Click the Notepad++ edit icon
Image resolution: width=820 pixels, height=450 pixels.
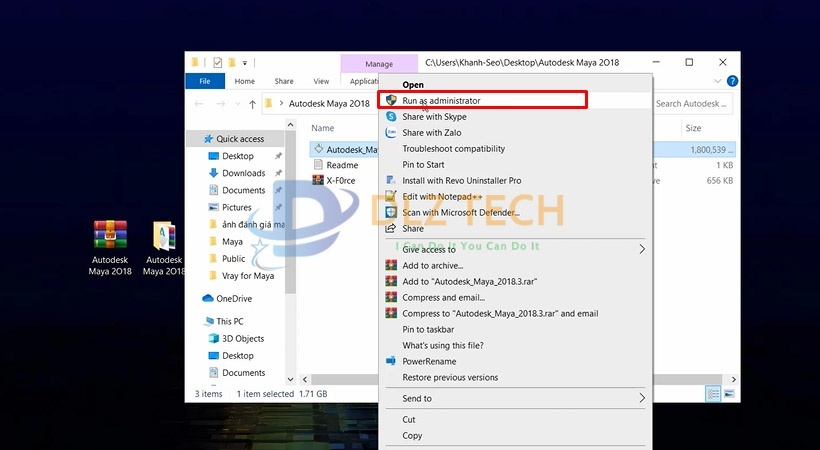coord(391,197)
